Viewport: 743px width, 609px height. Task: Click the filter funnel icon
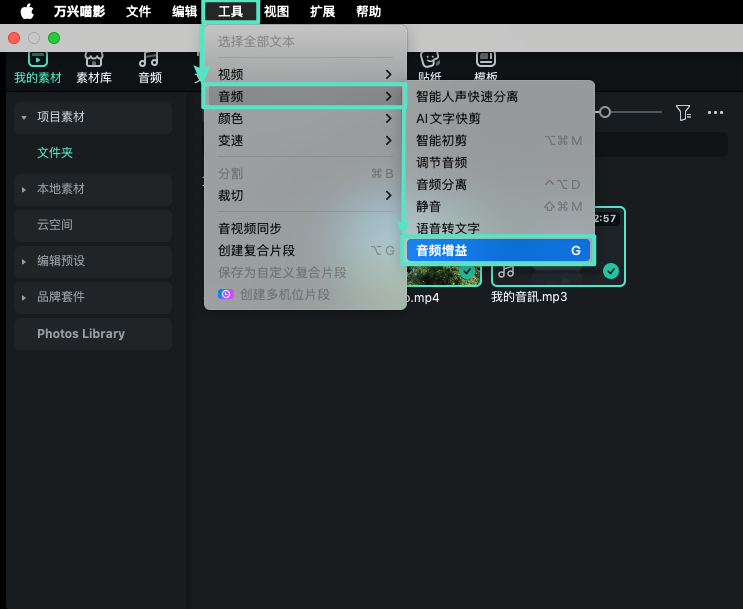click(x=683, y=113)
